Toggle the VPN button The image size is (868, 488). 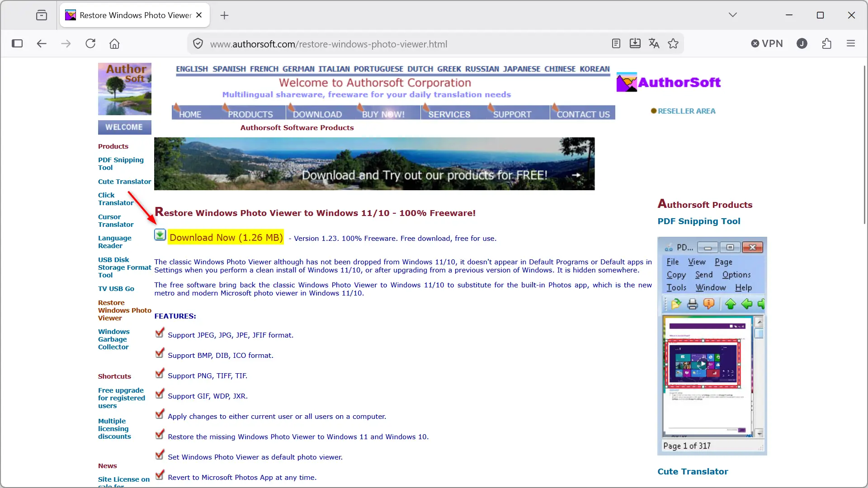click(767, 44)
